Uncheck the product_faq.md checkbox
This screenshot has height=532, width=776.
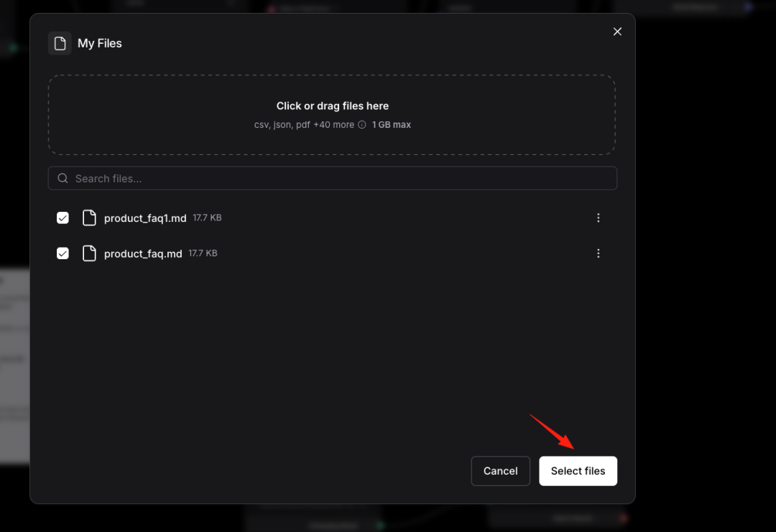tap(63, 253)
